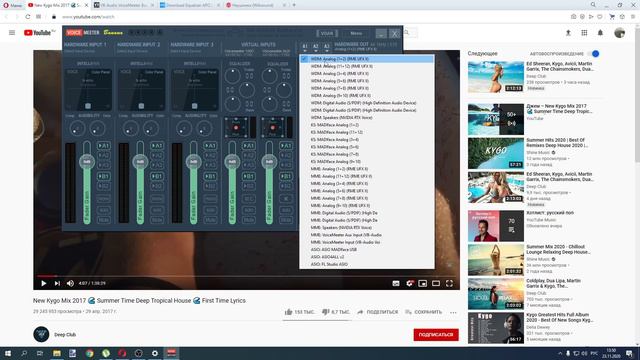
Task: Show hidden system tray icons
Action: [x=560, y=353]
